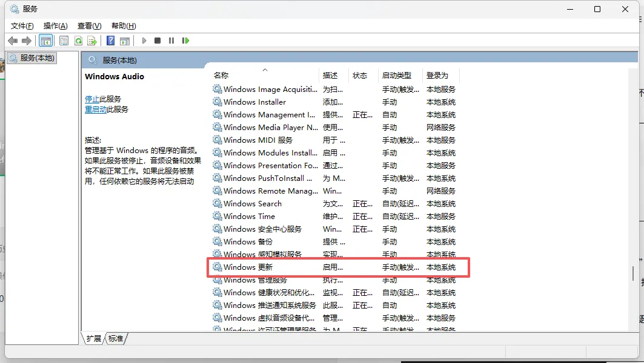Click gear icon of Windows Installer row
Screen dimensions: 644x363
(x=217, y=102)
